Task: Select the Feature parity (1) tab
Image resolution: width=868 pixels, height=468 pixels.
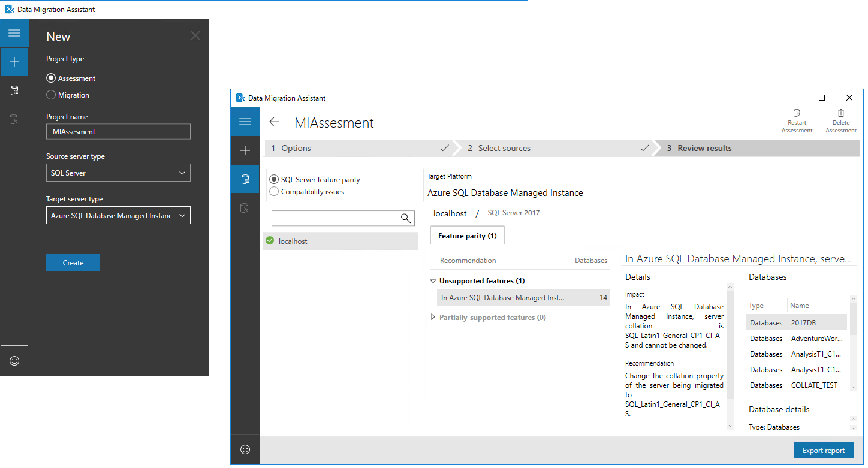Action: click(x=467, y=236)
